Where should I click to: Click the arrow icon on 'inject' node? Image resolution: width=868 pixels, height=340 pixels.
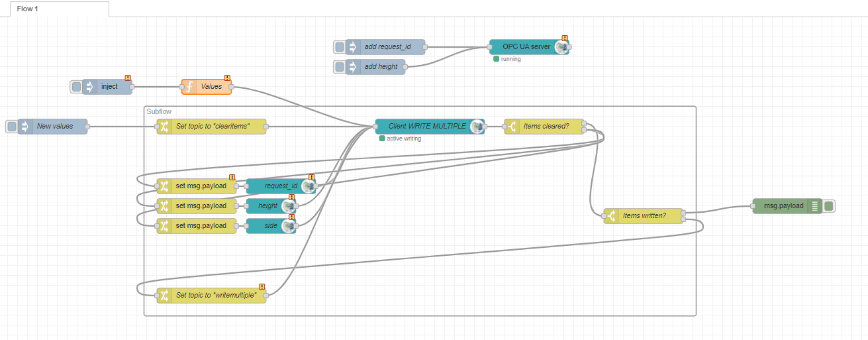[x=90, y=87]
